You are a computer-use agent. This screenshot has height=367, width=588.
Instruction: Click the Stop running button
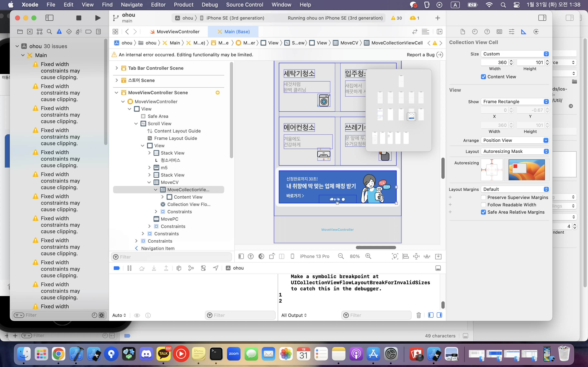pyautogui.click(x=78, y=18)
